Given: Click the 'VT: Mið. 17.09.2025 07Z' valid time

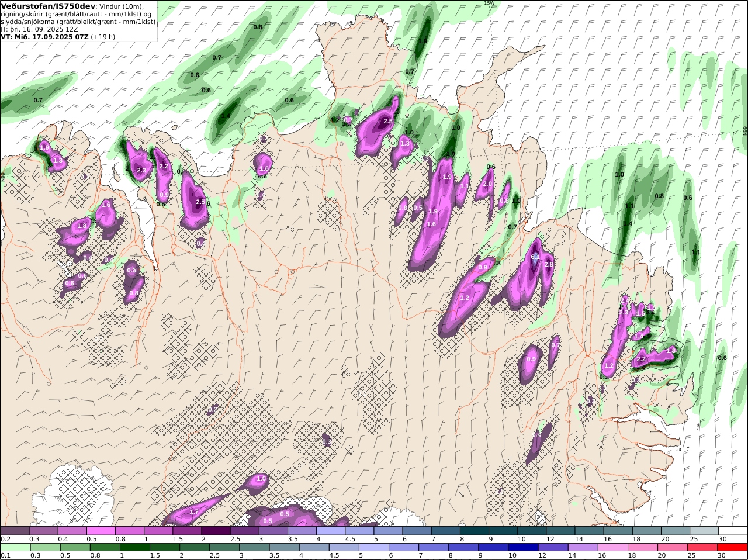Looking at the screenshot, I should tap(45, 36).
